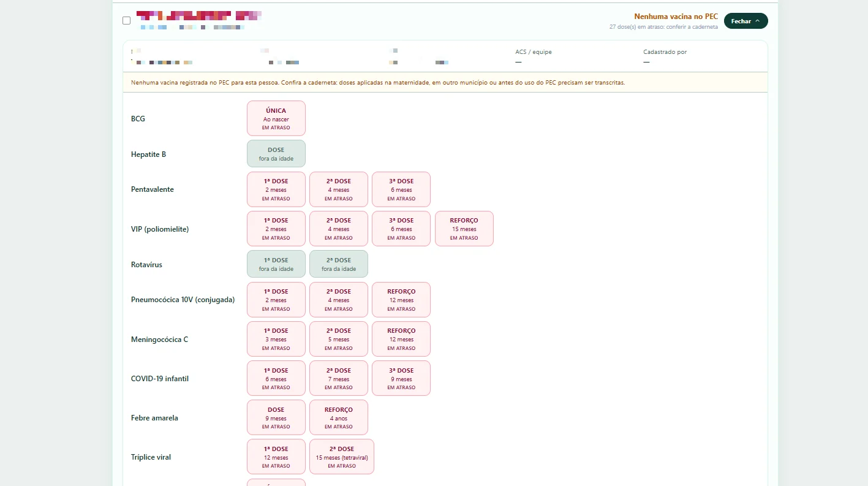Click the Hepatite B dose card

click(276, 154)
